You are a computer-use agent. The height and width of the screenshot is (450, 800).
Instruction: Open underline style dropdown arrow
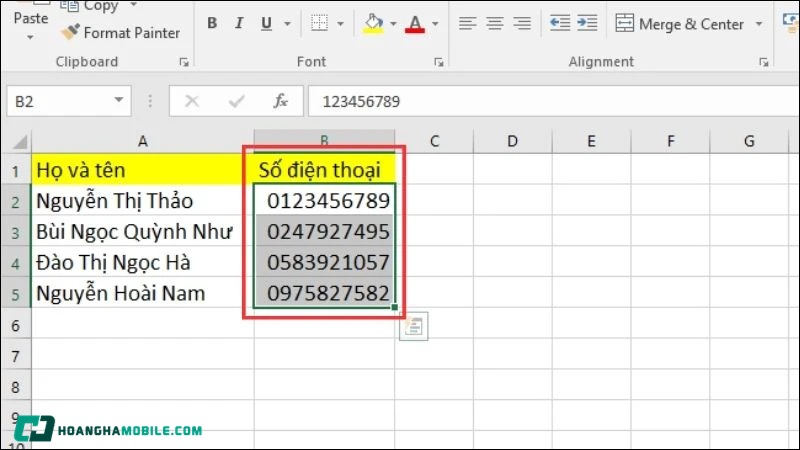(x=288, y=23)
